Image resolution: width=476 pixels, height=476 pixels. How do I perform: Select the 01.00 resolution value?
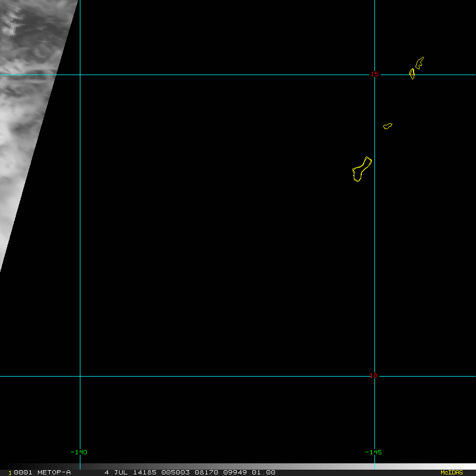tap(263, 472)
